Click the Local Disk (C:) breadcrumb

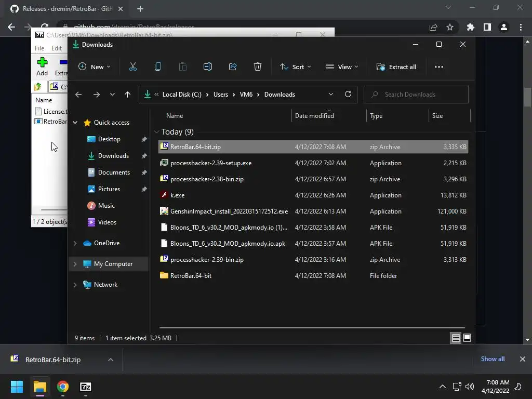[x=182, y=95]
